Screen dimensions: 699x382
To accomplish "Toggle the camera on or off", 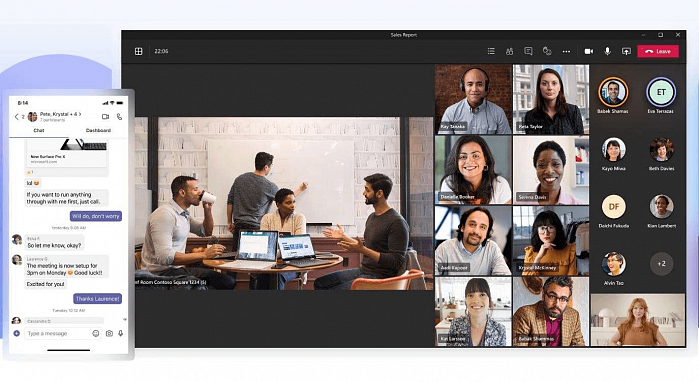I will (588, 51).
